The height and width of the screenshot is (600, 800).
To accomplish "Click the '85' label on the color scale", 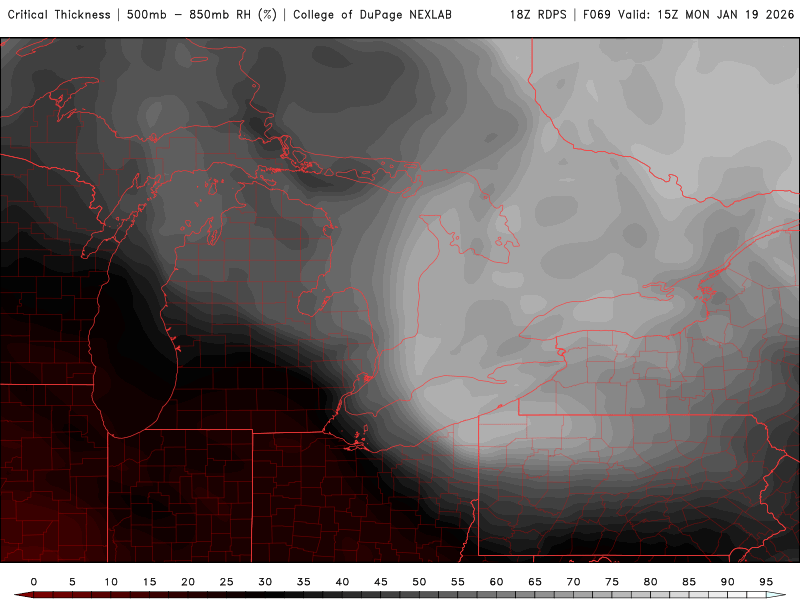I will tap(689, 582).
